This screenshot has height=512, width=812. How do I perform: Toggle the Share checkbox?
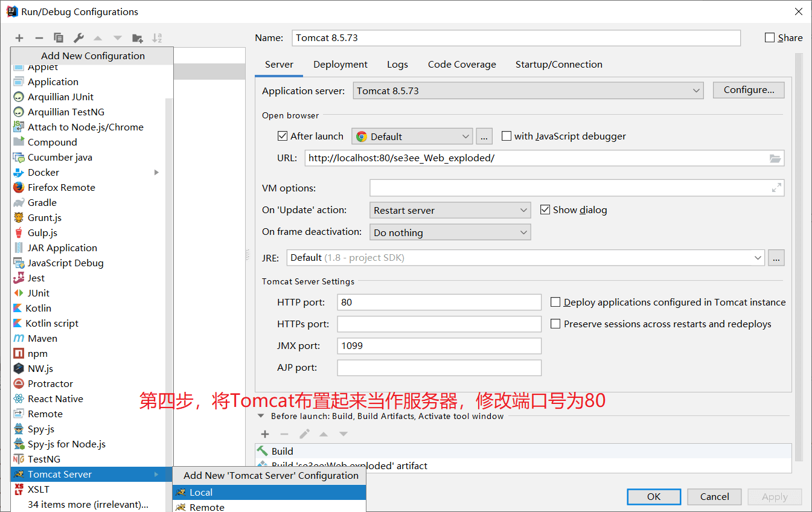pos(770,37)
